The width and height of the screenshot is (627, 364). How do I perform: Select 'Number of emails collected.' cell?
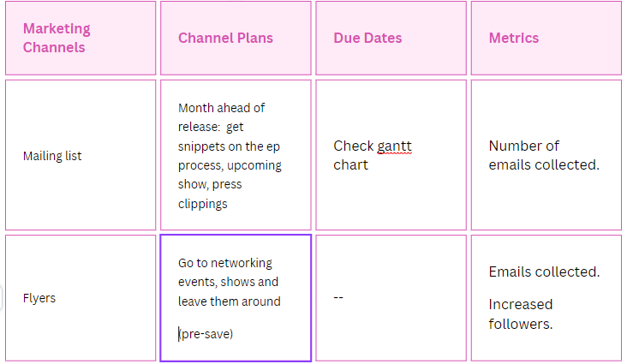point(545,155)
